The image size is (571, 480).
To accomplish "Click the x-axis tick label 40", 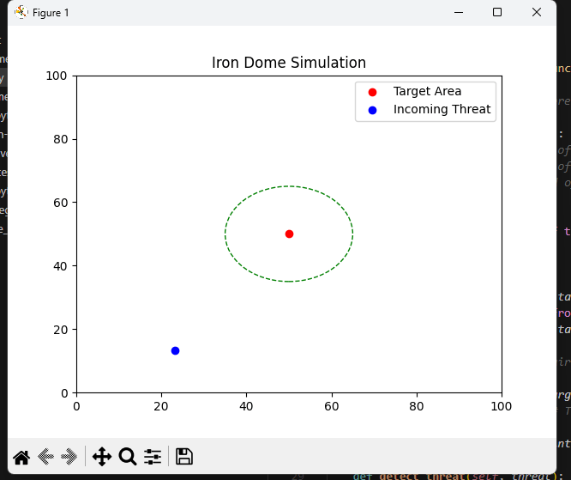I will point(246,406).
